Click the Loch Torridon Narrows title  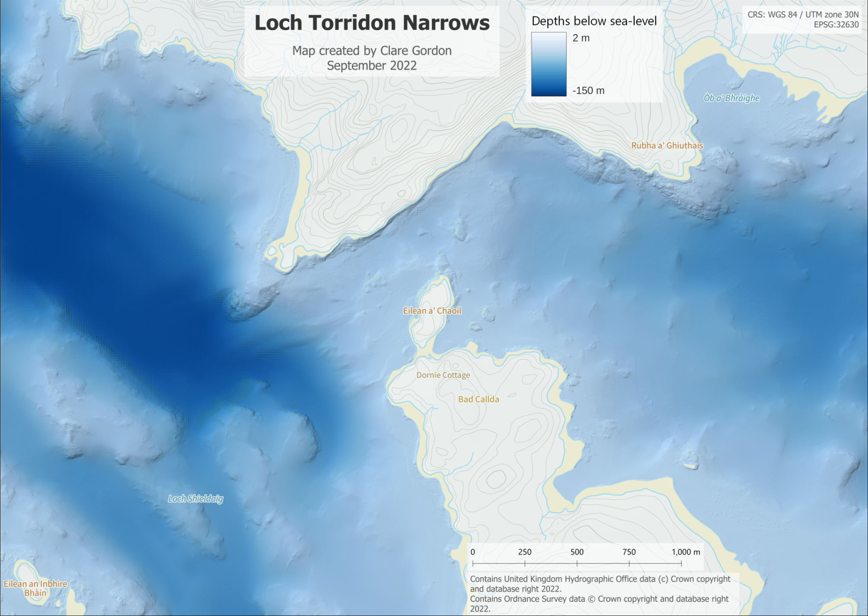(374, 23)
